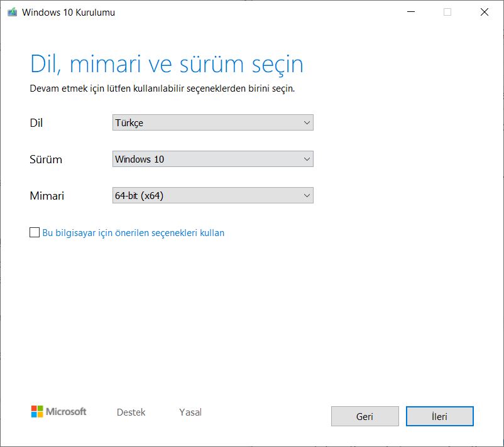Open the Dil dropdown showing Türkçe
The height and width of the screenshot is (447, 504).
212,123
